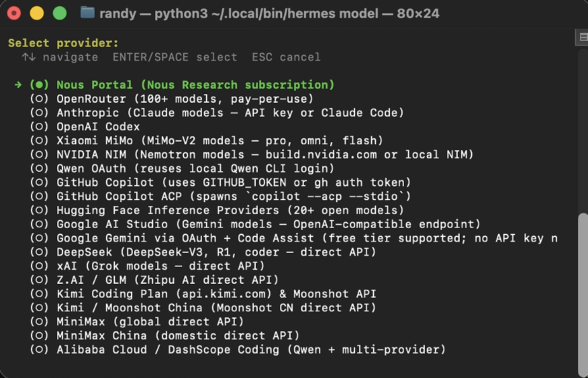Screen dimensions: 588x378
Task: Select the OpenRouter radio option
Action: click(x=39, y=99)
